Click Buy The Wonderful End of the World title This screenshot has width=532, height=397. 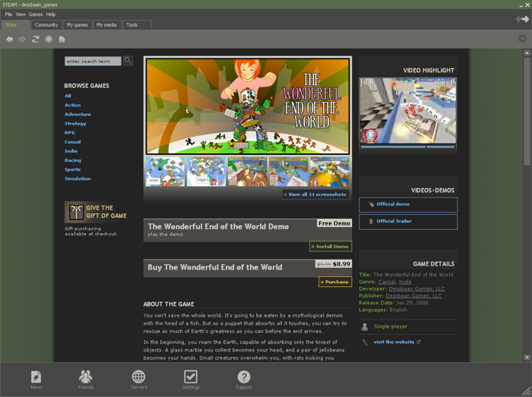coord(215,267)
